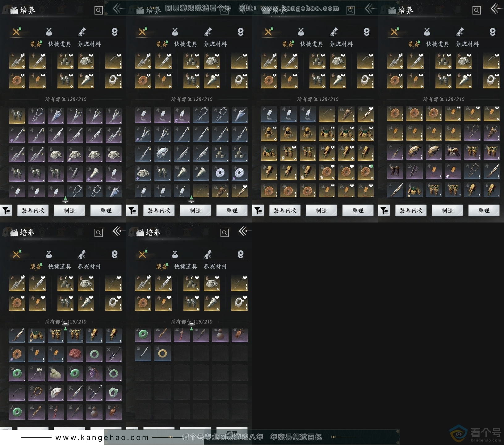Click 装备回收 button in third top panel
This screenshot has height=445, width=504.
(x=285, y=210)
